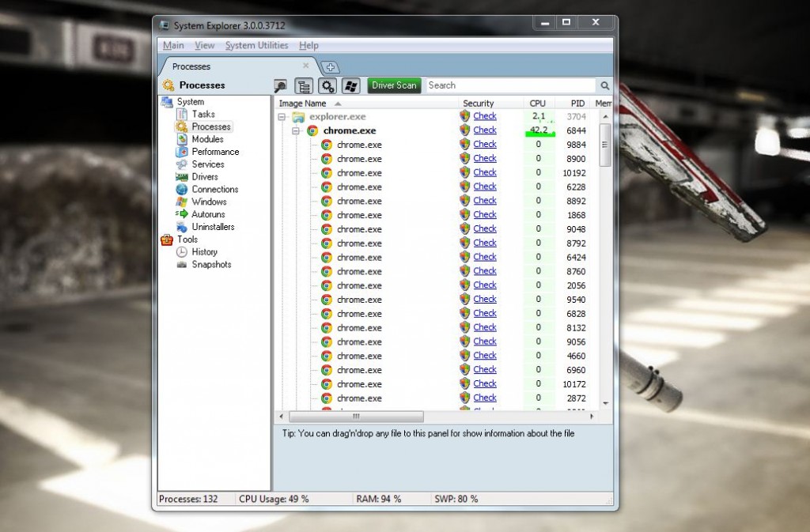Click the CPU Usage status bar entry
The height and width of the screenshot is (532, 810).
[x=274, y=499]
